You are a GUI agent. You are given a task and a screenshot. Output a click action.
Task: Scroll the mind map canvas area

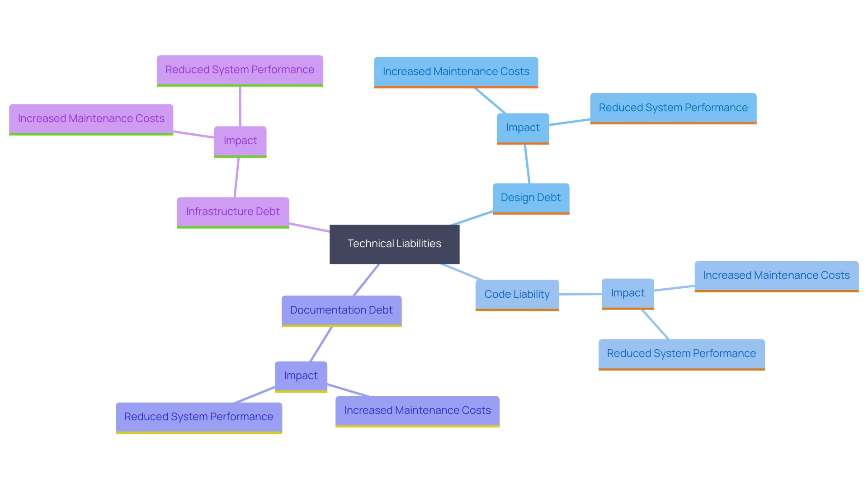point(434,244)
